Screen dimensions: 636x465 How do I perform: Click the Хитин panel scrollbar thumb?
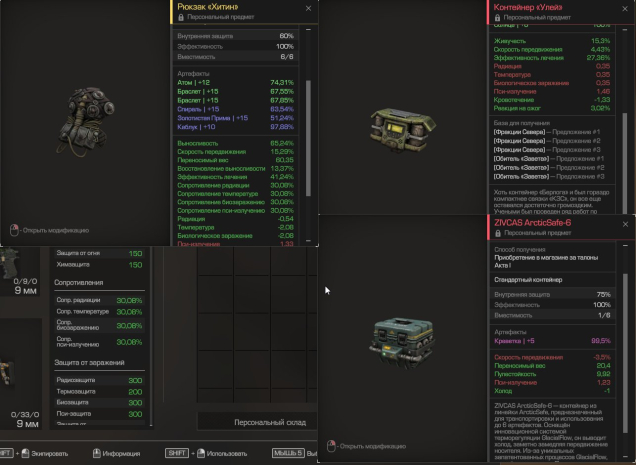tap(308, 138)
